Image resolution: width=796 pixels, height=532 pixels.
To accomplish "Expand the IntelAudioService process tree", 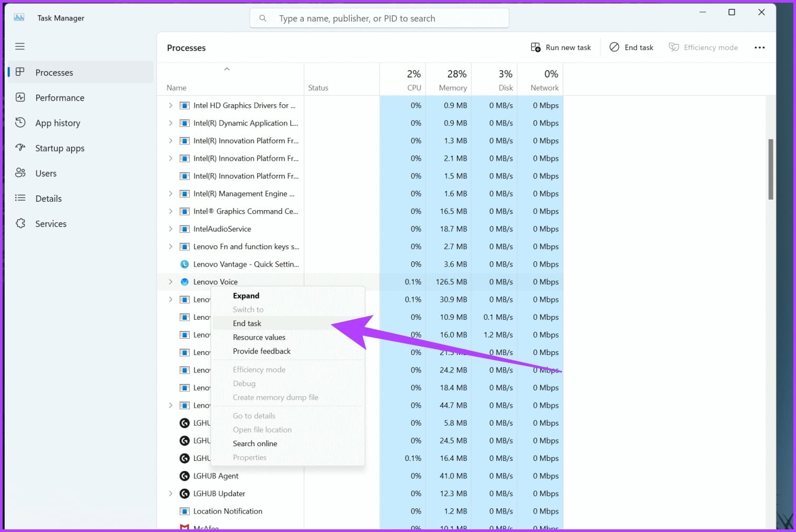I will 170,229.
